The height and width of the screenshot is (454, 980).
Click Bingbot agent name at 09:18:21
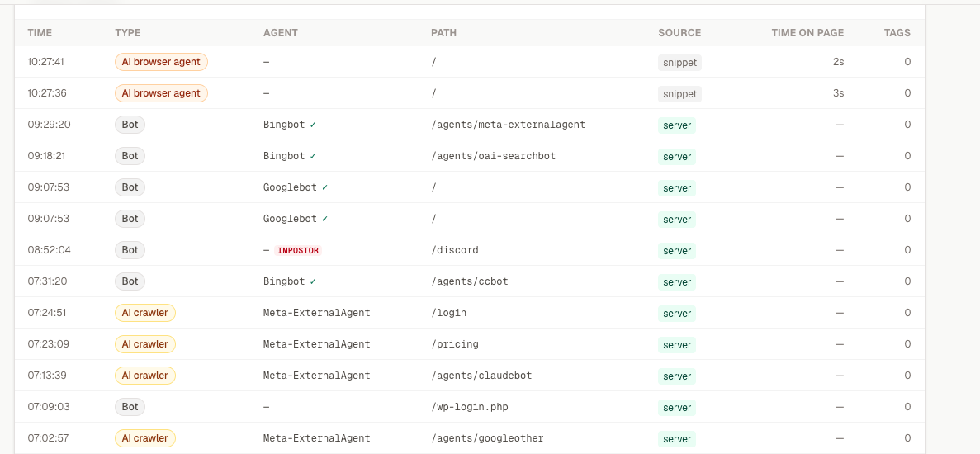coord(284,155)
